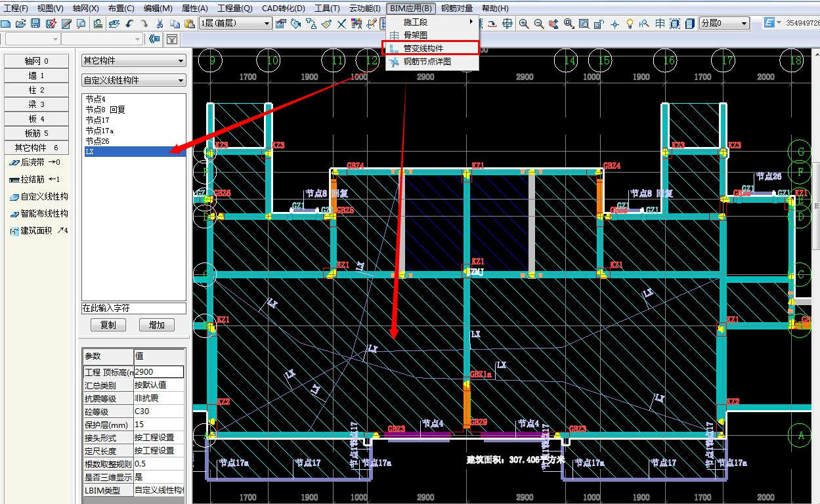Click the filter funnel icon

(171, 39)
